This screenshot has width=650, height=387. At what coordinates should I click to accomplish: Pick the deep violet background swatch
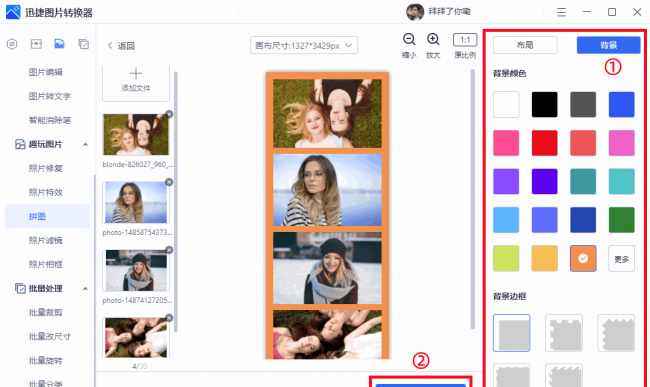tap(545, 181)
